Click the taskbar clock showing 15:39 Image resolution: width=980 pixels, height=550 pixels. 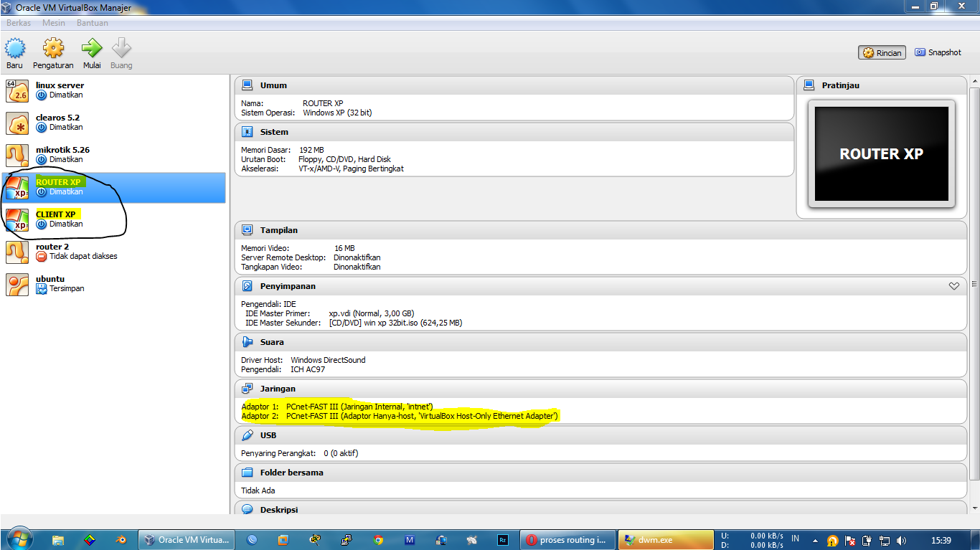(x=941, y=541)
